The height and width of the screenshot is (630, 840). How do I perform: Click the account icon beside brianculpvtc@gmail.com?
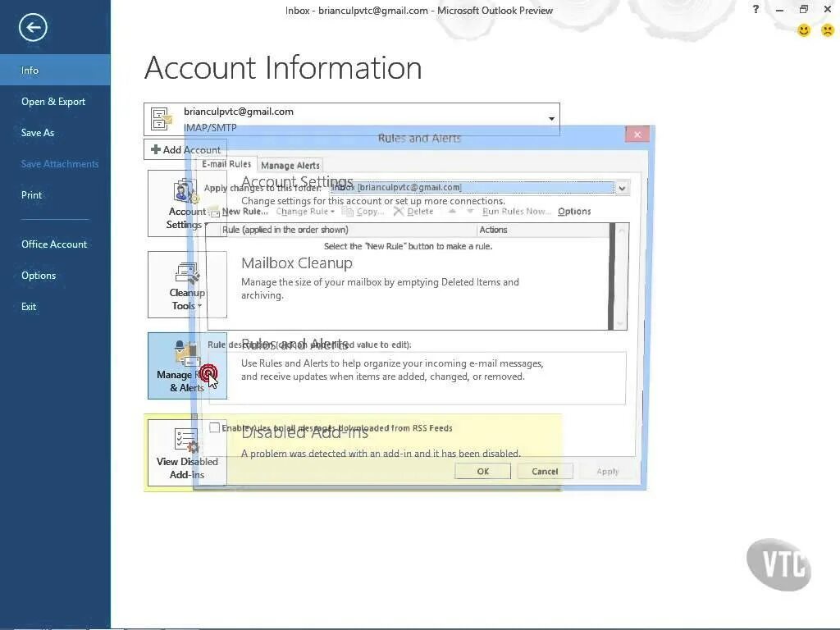coord(162,119)
